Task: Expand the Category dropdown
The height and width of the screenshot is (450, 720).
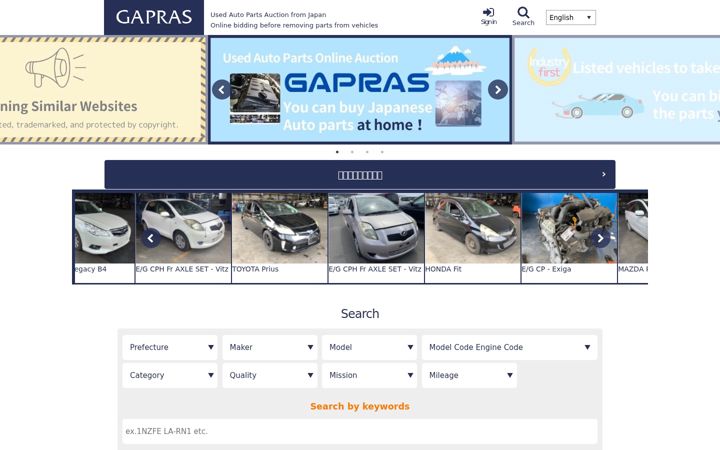Action: [x=170, y=375]
